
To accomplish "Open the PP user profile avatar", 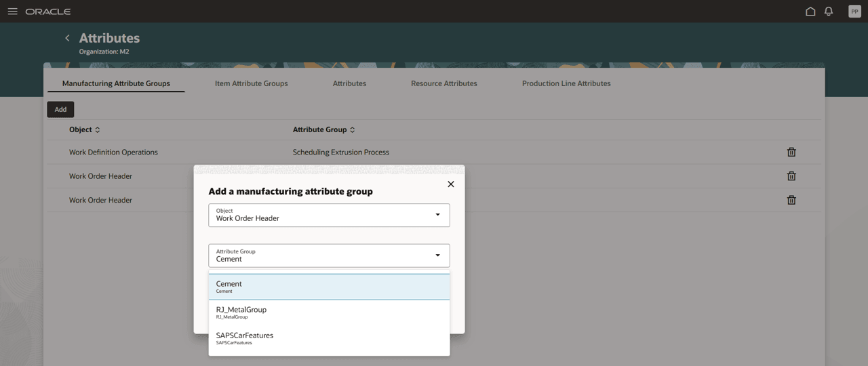I will click(854, 12).
